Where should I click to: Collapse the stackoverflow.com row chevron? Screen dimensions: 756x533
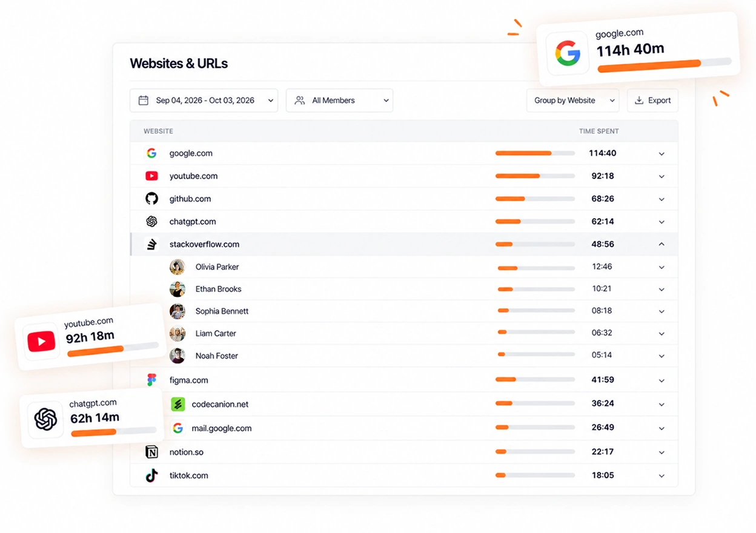(x=661, y=244)
